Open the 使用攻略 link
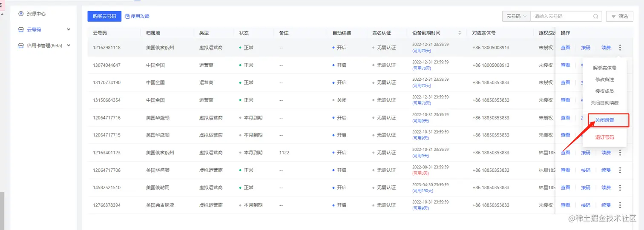The height and width of the screenshot is (230, 644). (140, 16)
